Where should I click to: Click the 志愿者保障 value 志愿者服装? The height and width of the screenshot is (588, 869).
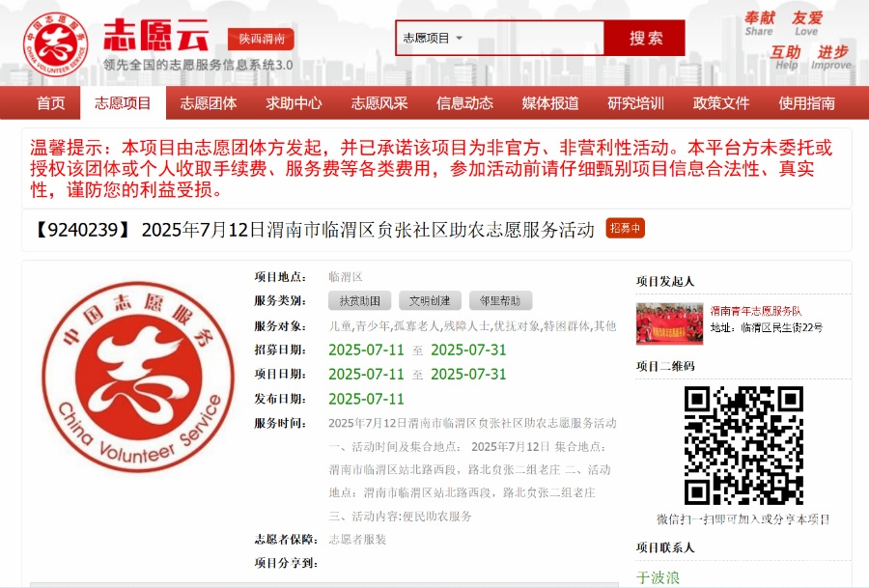pos(357,539)
